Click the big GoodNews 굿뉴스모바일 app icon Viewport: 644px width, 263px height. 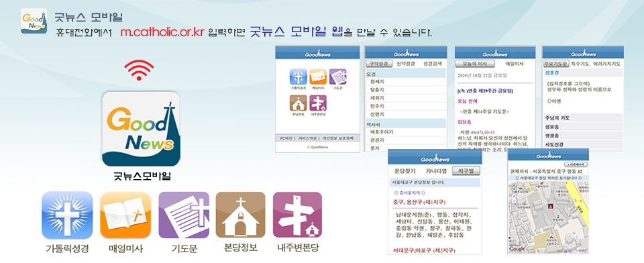(x=141, y=129)
